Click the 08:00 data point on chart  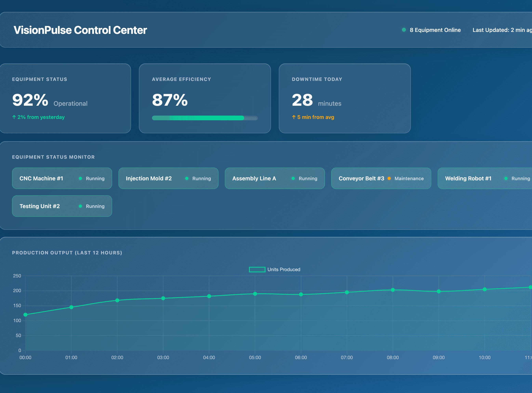tap(393, 290)
